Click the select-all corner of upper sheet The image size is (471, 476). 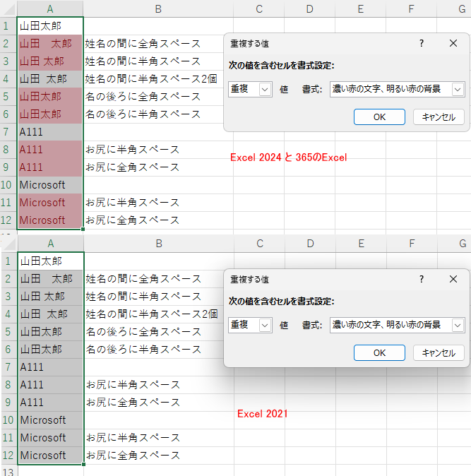point(8,8)
